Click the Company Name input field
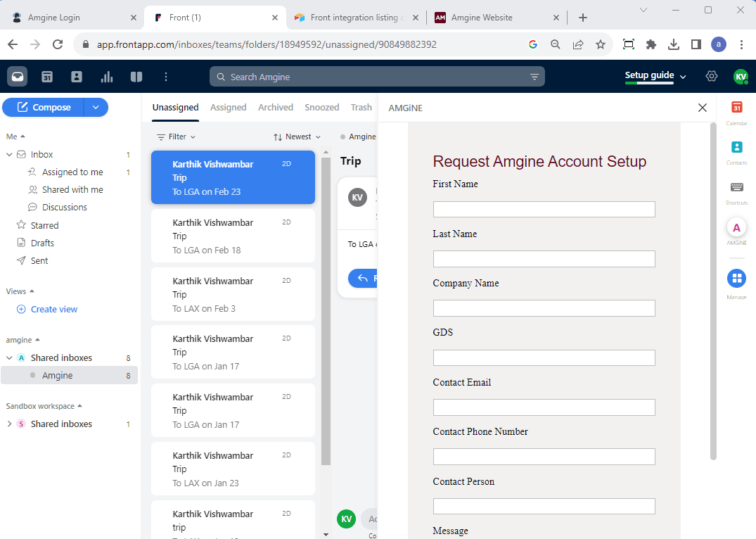Viewport: 756px width, 539px height. tap(544, 308)
